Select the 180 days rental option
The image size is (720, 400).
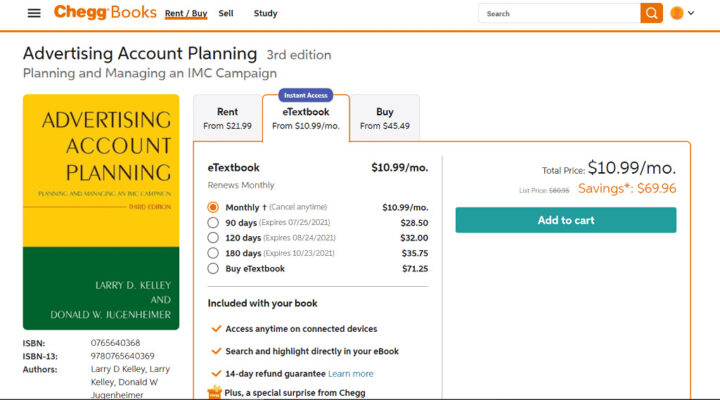(x=213, y=253)
